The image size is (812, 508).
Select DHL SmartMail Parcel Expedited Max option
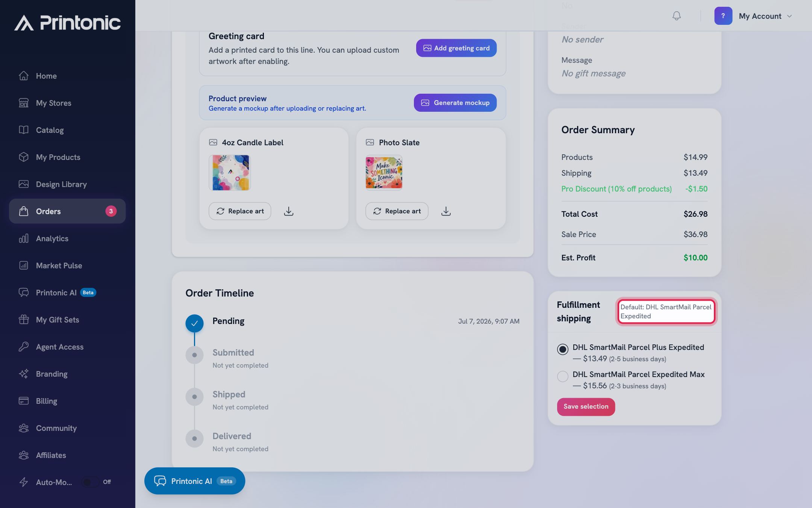(x=562, y=376)
